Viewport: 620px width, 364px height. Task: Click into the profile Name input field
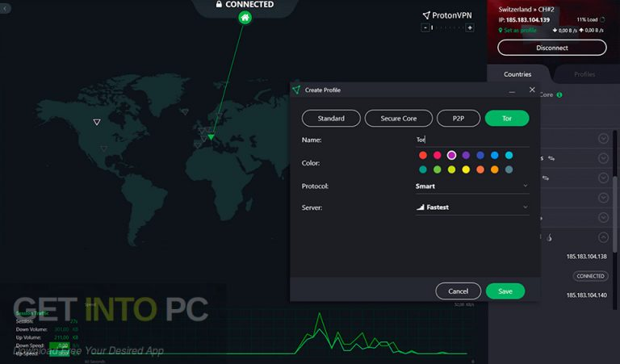click(472, 140)
